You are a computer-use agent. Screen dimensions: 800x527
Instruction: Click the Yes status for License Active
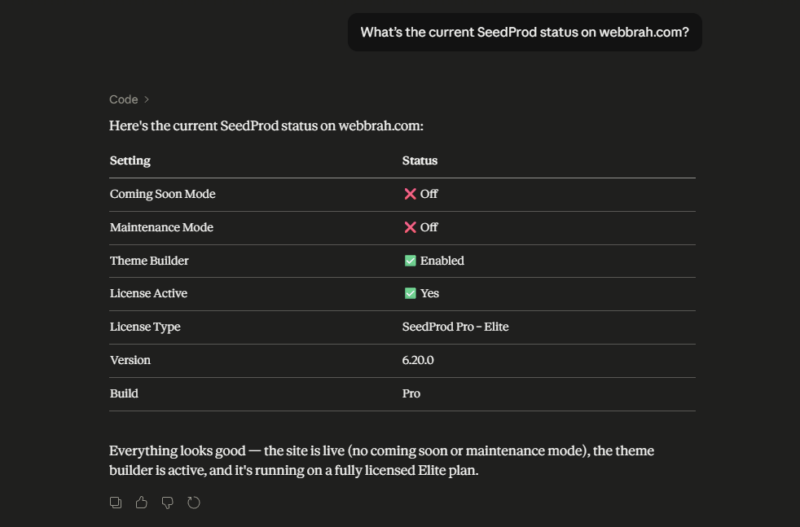(x=421, y=293)
